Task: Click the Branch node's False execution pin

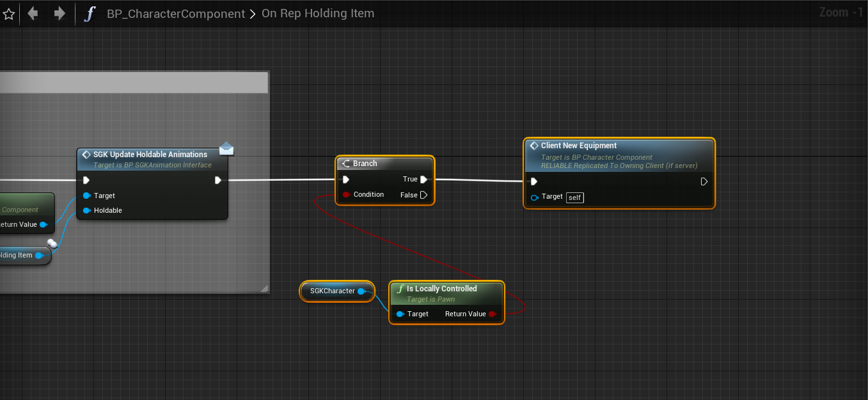Action: 423,195
